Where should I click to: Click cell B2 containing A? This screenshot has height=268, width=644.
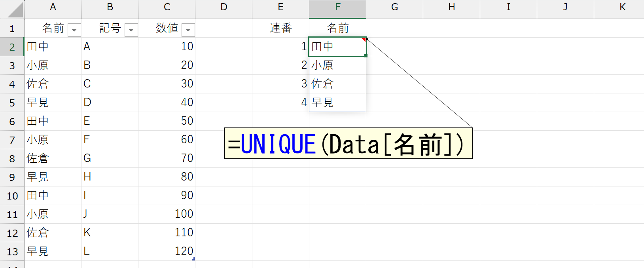pyautogui.click(x=110, y=47)
